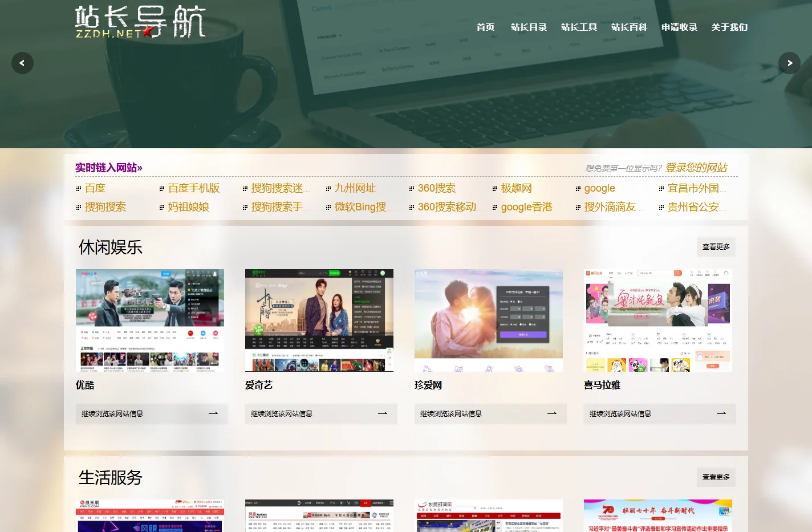
Task: Open the dark-header site thumbnail next to 凤凰网
Action: [x=319, y=516]
